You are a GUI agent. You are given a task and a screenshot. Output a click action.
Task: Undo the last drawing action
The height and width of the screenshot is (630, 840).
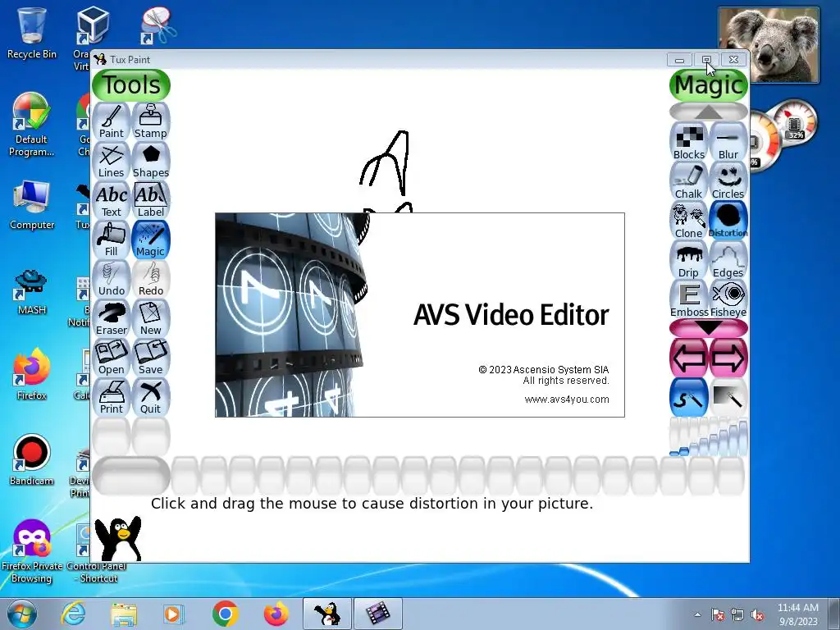click(x=112, y=279)
